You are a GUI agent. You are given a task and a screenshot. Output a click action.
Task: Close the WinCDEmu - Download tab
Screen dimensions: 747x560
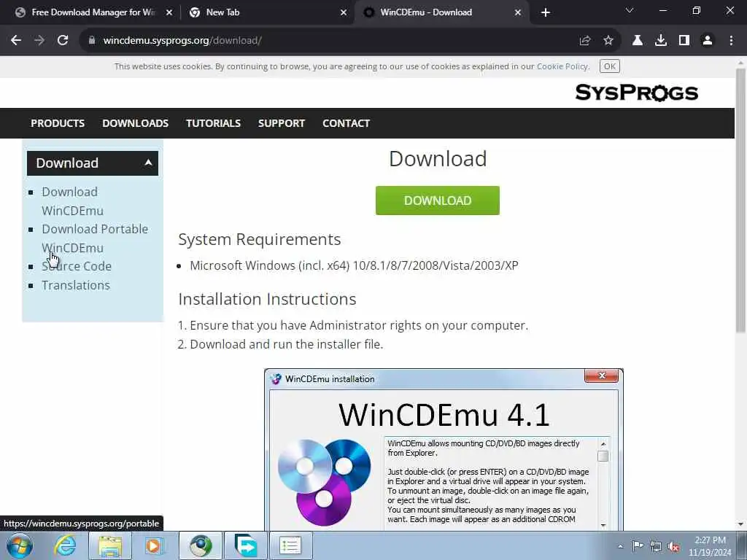click(x=518, y=12)
